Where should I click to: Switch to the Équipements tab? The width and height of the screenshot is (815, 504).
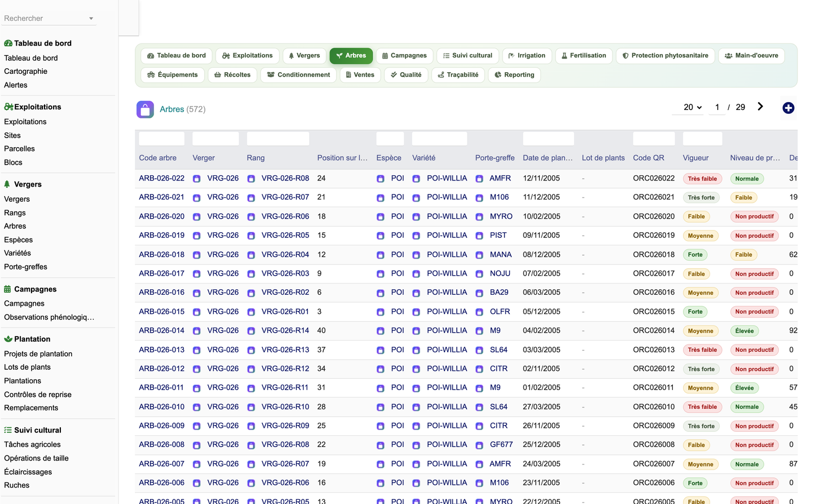pyautogui.click(x=173, y=75)
